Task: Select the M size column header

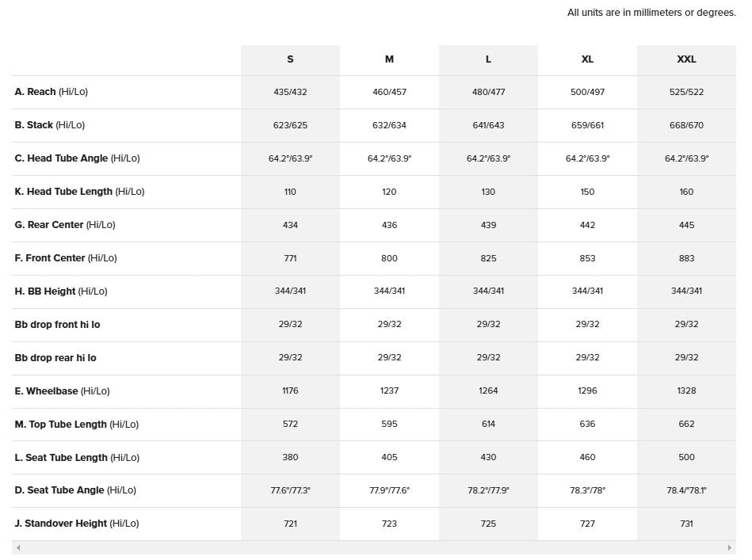Action: click(389, 59)
